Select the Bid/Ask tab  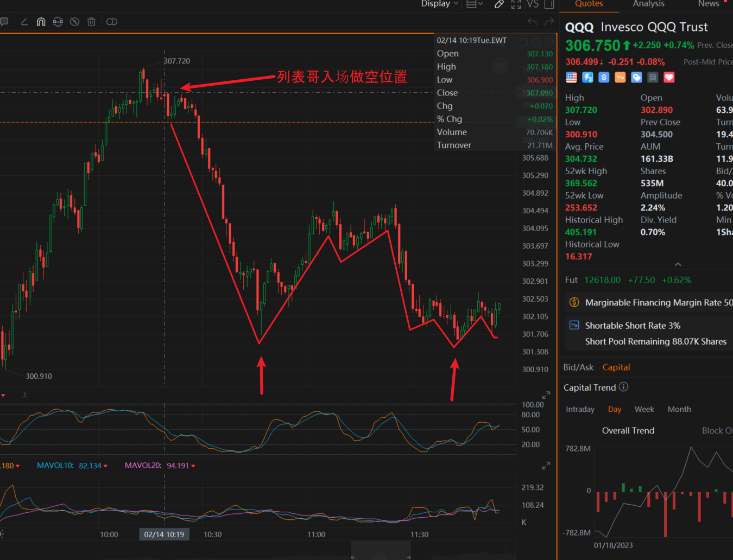pos(578,367)
